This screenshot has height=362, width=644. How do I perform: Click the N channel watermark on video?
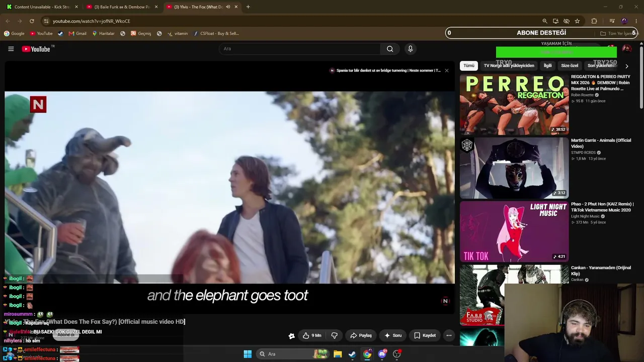pos(445,301)
